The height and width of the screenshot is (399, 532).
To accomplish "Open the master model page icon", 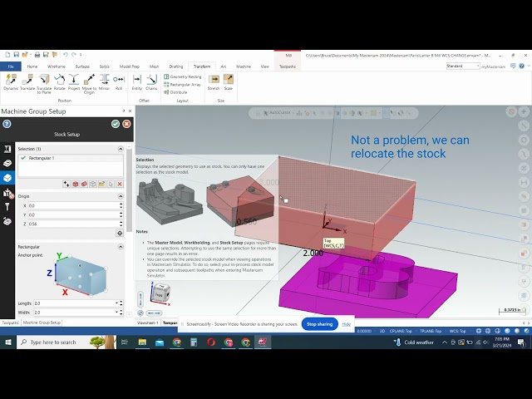I will (x=7, y=163).
